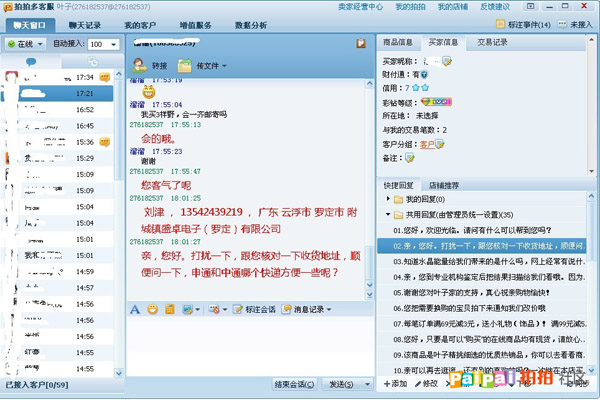
Task: Switch to the 我的客户 tab
Action: pyautogui.click(x=140, y=25)
